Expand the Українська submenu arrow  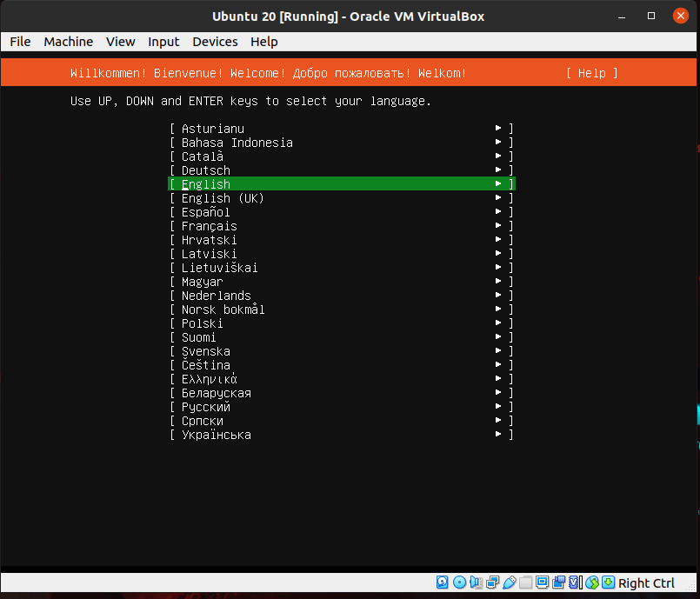[x=497, y=434]
